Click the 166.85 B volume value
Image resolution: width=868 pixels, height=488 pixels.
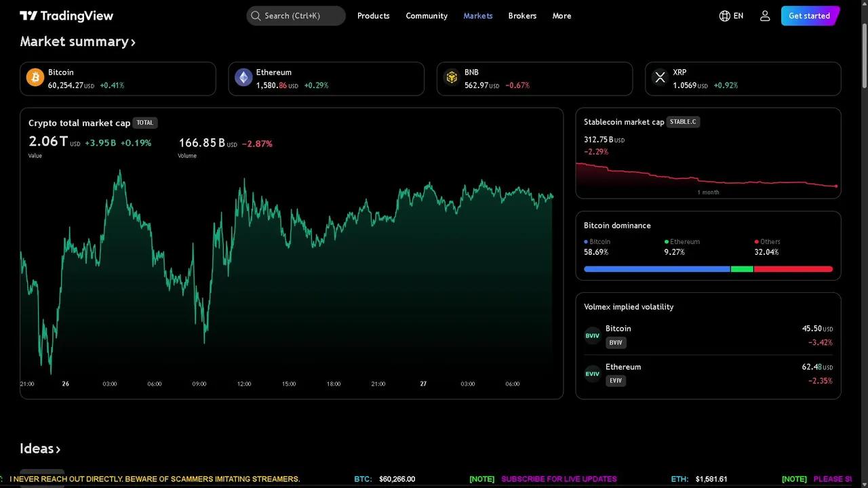(x=201, y=143)
